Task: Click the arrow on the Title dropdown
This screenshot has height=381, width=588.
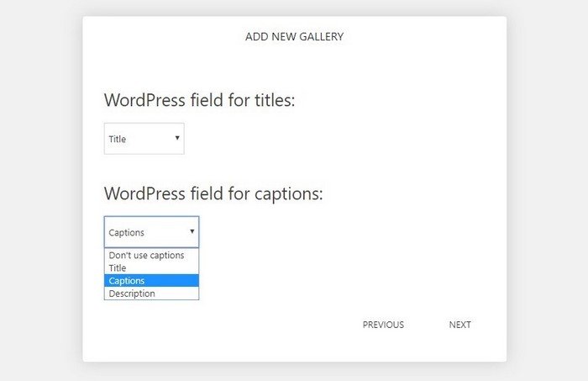Action: coord(177,138)
